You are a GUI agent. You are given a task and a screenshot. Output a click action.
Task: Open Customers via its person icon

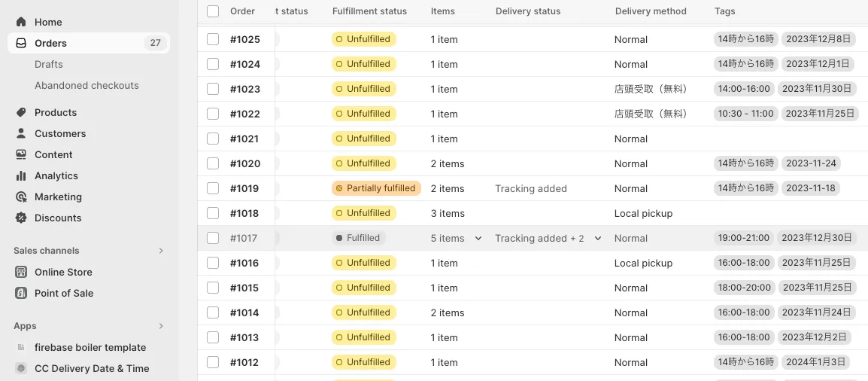(x=21, y=133)
